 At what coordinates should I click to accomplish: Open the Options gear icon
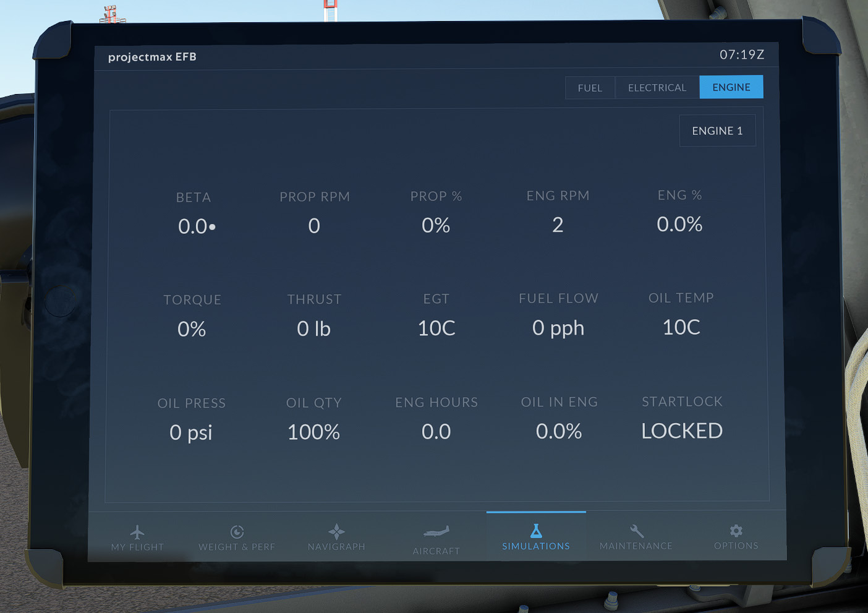click(736, 531)
